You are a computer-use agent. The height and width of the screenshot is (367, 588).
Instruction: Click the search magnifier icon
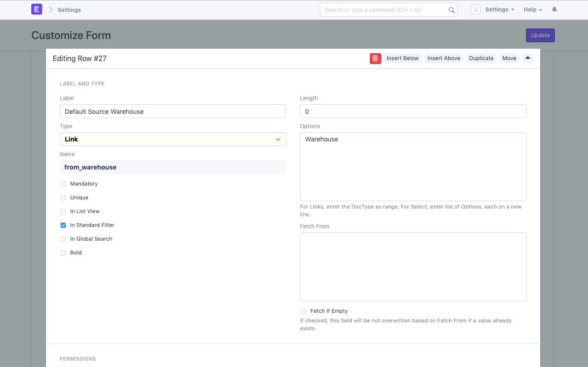pyautogui.click(x=451, y=10)
